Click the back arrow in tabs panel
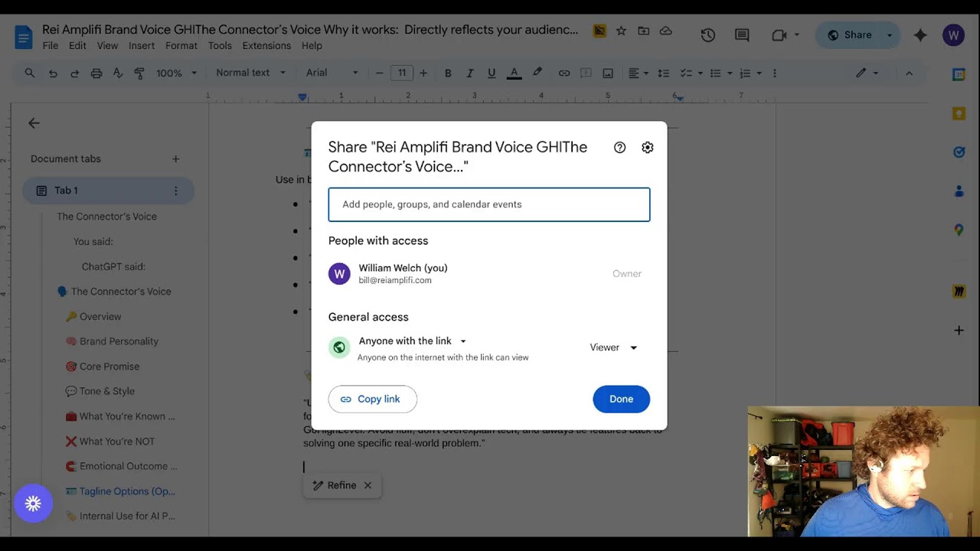Screen dimensions: 980x551 (34, 123)
